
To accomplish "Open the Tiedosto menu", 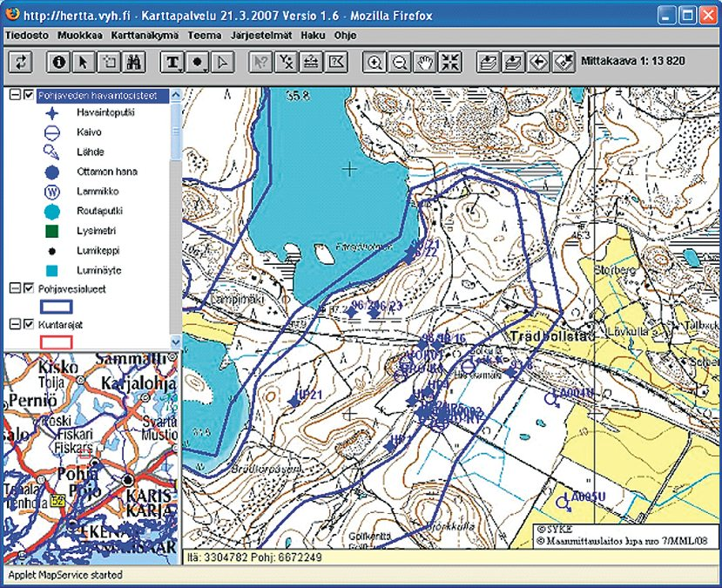I will 27,36.
